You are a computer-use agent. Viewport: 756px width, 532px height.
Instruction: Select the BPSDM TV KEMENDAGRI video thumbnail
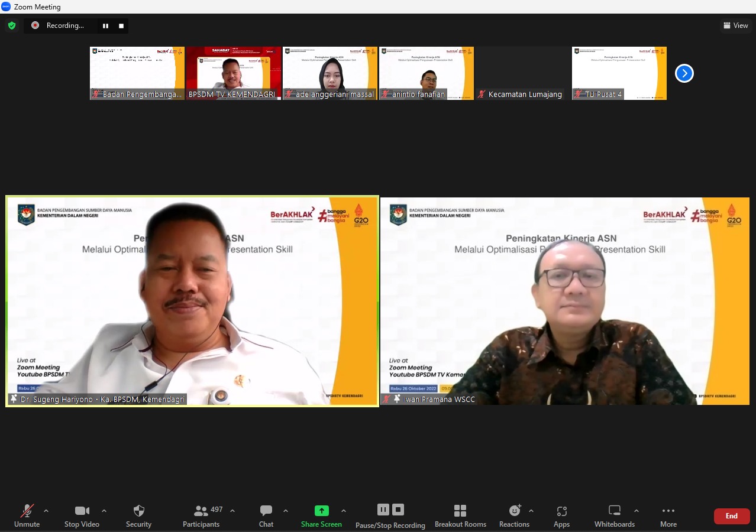[x=233, y=73]
